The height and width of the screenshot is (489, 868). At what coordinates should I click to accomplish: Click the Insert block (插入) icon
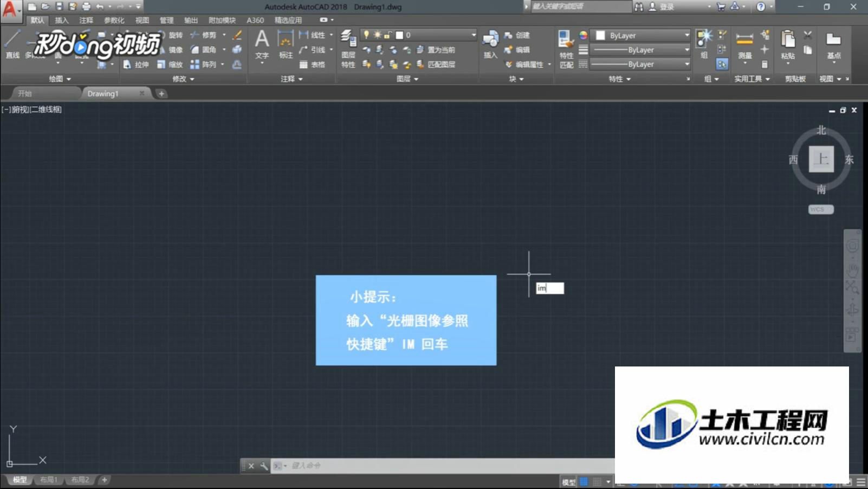[490, 44]
